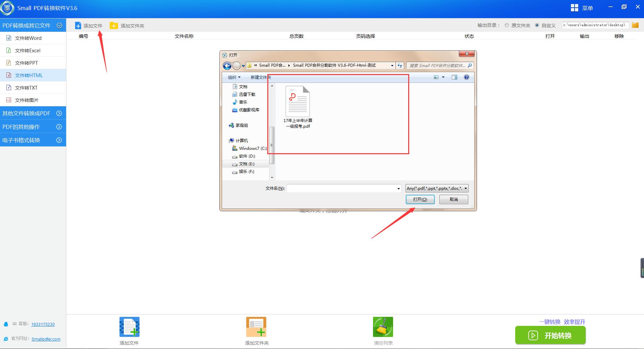Select 家庭组 in dialog tree

pos(238,125)
